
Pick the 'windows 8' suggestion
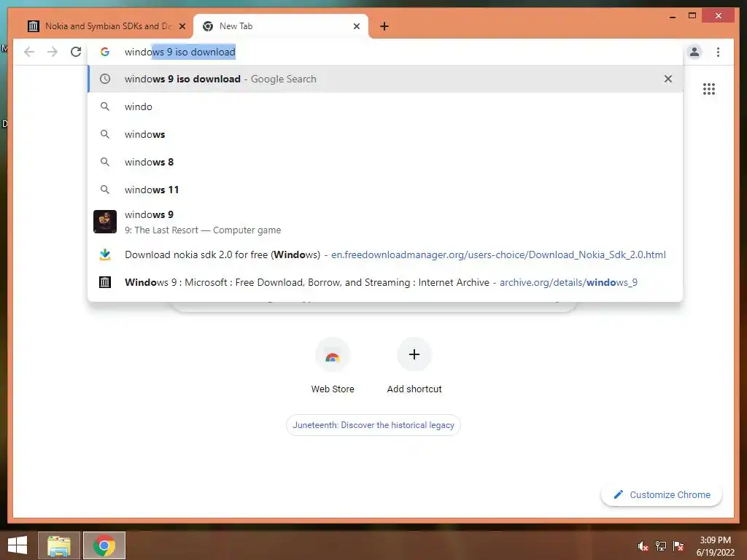tap(385, 162)
